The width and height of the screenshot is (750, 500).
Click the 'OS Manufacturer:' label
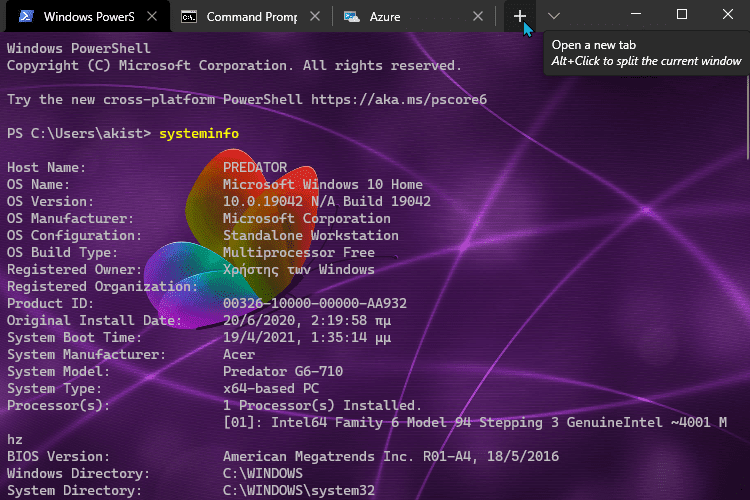pos(70,219)
